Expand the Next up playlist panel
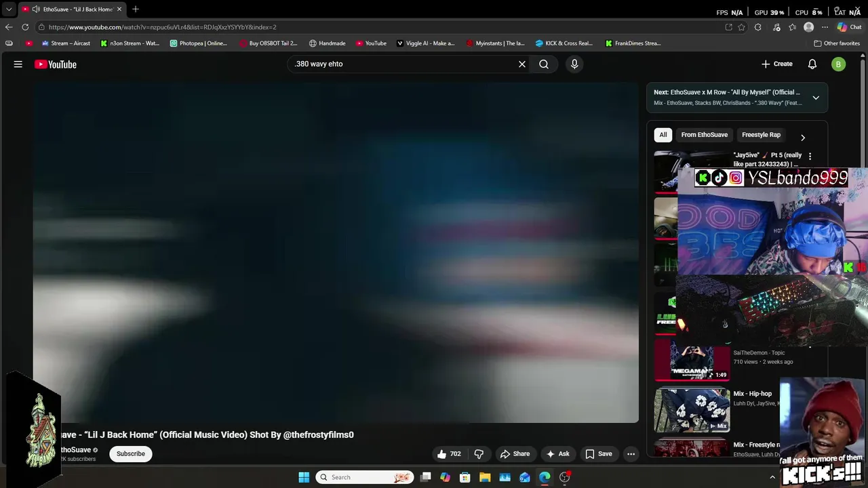868x488 pixels. 816,98
